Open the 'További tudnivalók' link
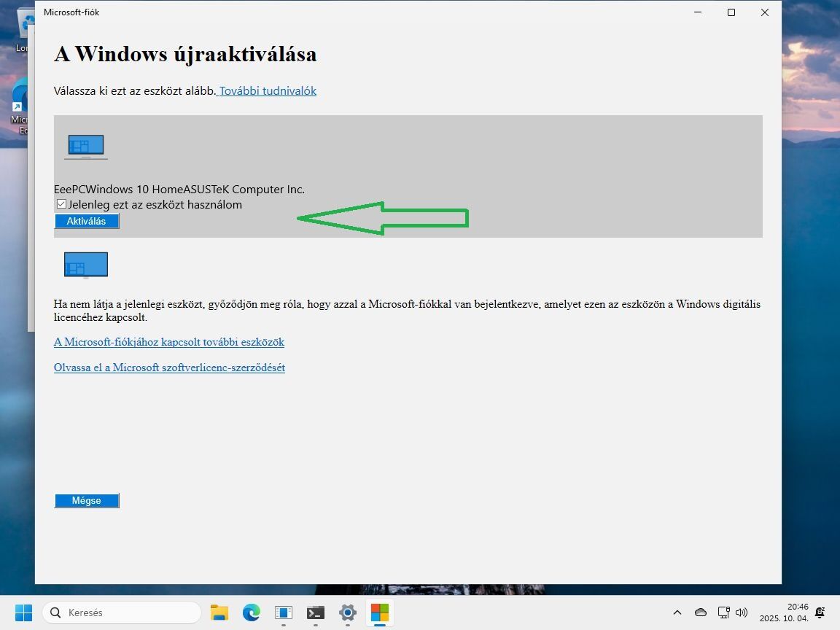Screen dimensions: 840x630 [268, 91]
